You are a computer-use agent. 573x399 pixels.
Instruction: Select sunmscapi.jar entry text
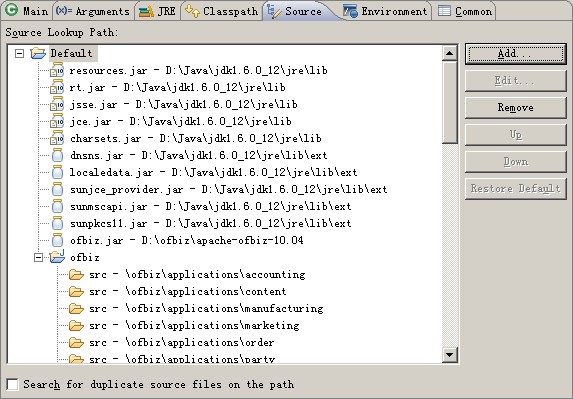(x=210, y=206)
